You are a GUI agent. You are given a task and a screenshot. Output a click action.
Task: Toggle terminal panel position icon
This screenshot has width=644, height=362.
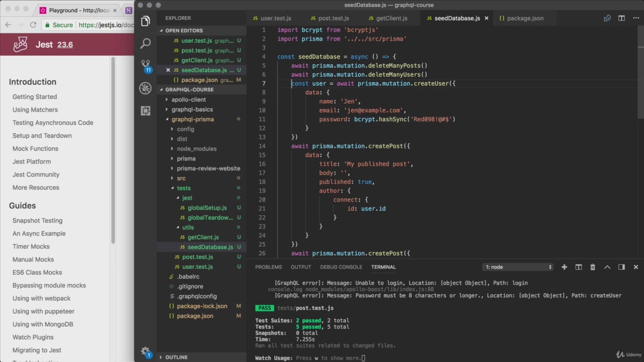tap(621, 267)
